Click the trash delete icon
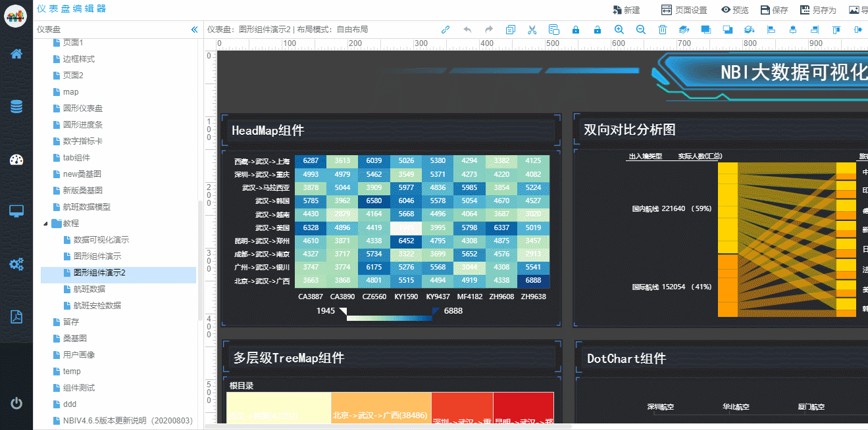The height and width of the screenshot is (430, 868). pos(662,30)
